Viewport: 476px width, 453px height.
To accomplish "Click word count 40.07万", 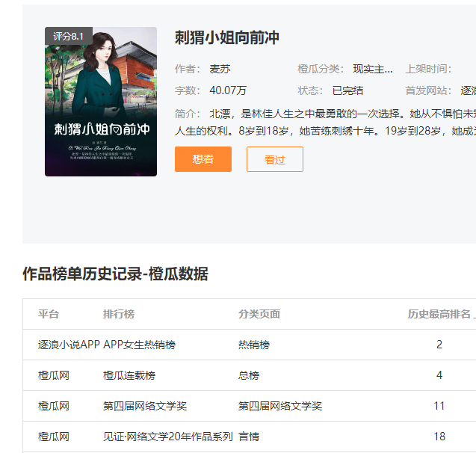I will [x=228, y=90].
